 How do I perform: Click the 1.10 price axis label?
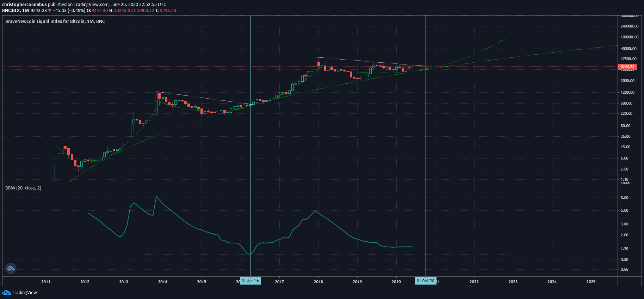[625, 179]
